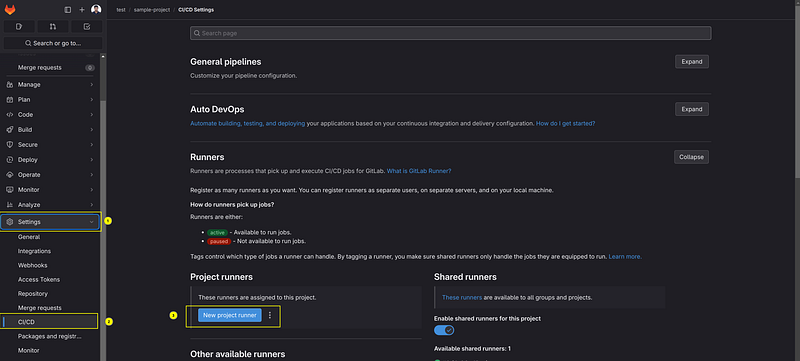800x361 pixels.
Task: Open 'What is GitLab Runner?' link
Action: (419, 171)
